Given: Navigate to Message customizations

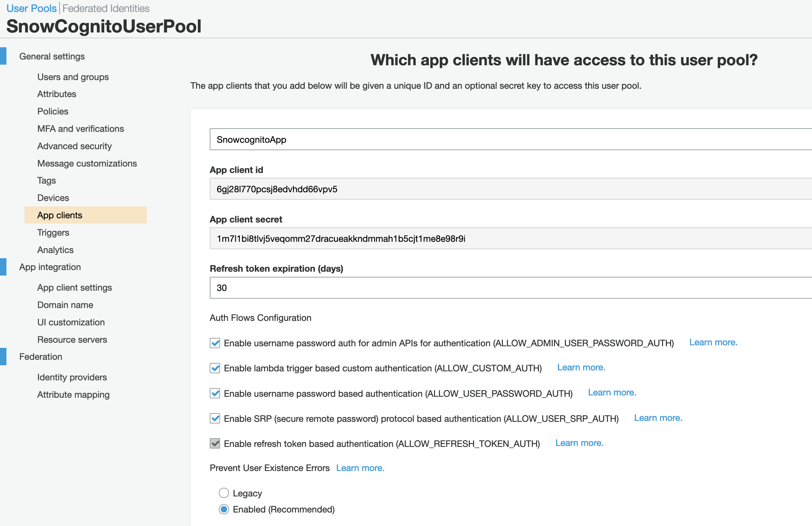Looking at the screenshot, I should click(87, 163).
